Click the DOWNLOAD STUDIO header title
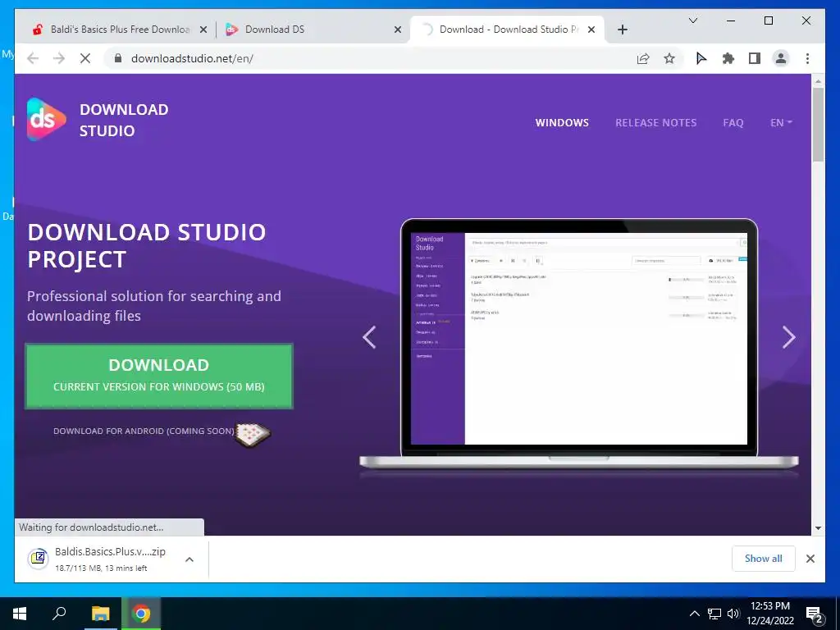 coord(124,120)
